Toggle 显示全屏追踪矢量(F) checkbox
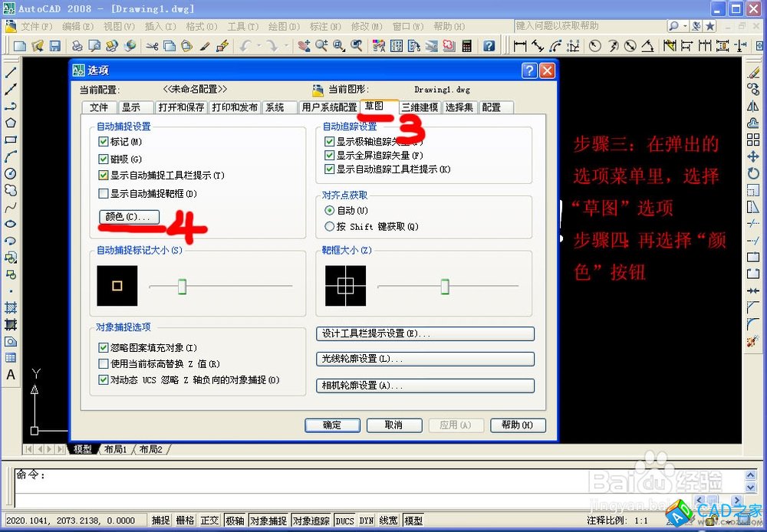Screen dimensions: 767x532 click(329, 156)
